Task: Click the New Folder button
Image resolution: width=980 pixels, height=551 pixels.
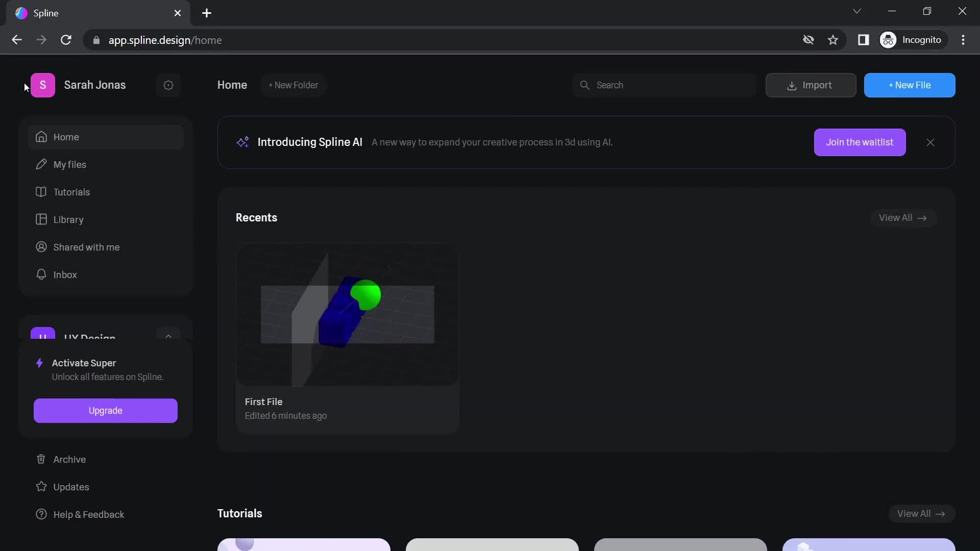Action: click(x=293, y=85)
